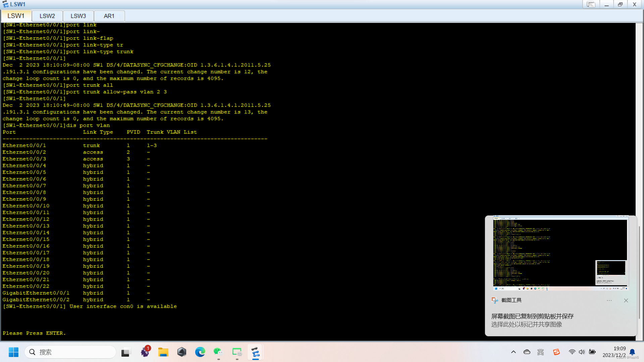
Task: Click the GigabitEthernet0/0/2 row
Action: point(76,300)
